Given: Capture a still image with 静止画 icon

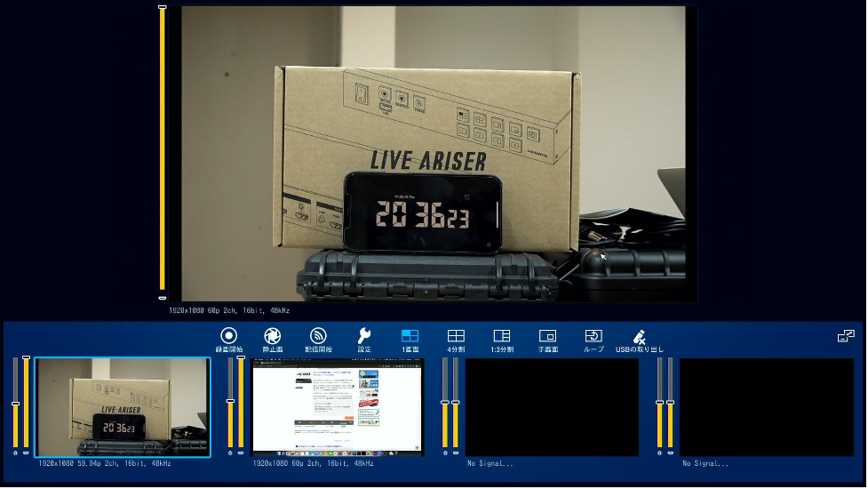Looking at the screenshot, I should coord(272,336).
